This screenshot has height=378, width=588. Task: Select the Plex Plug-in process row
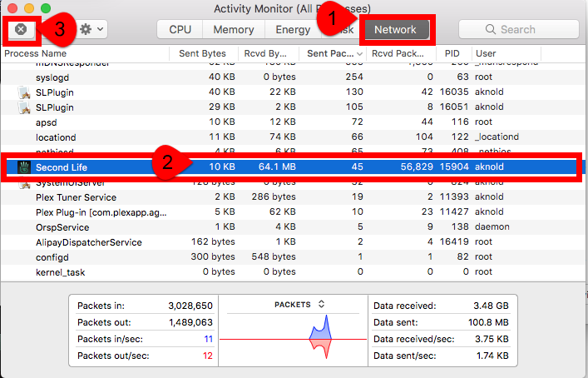(x=293, y=212)
